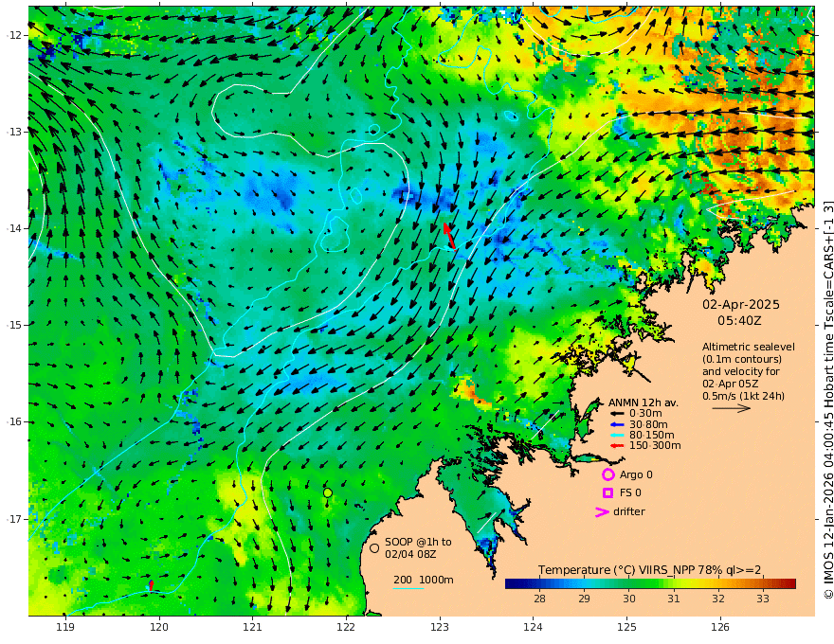Click the blue 30-80m legend arrow
The height and width of the screenshot is (644, 834).
(x=616, y=424)
